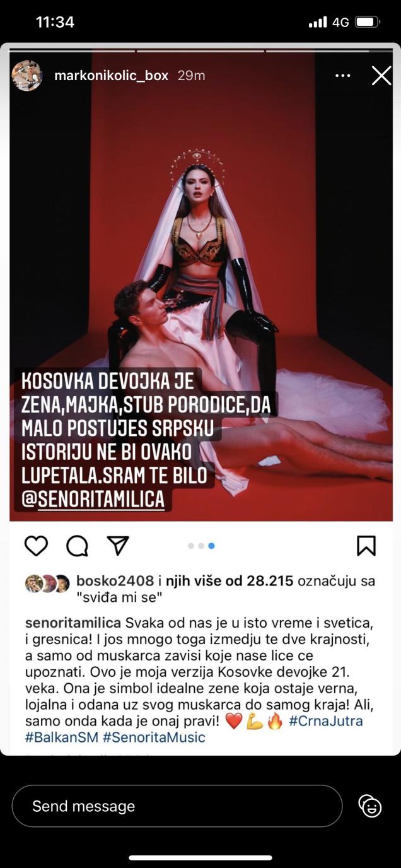
Task: Tap the paper plane share icon
Action: [117, 546]
